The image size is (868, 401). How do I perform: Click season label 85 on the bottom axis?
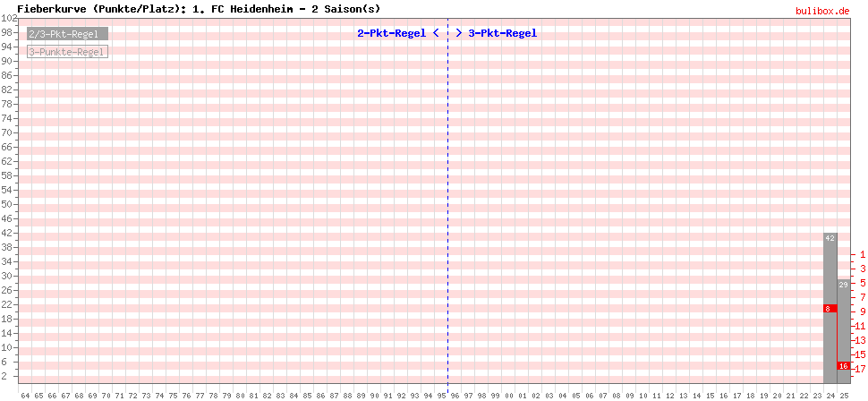(x=307, y=396)
